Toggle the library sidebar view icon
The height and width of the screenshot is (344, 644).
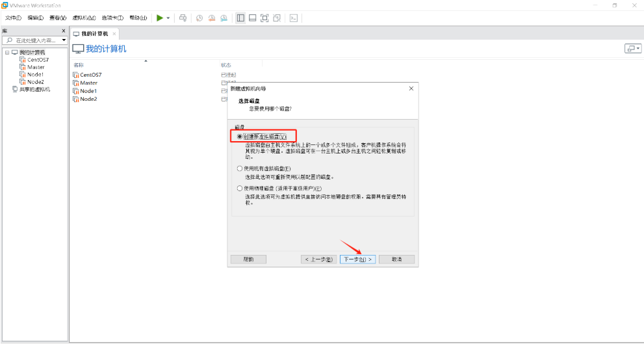[x=240, y=18]
